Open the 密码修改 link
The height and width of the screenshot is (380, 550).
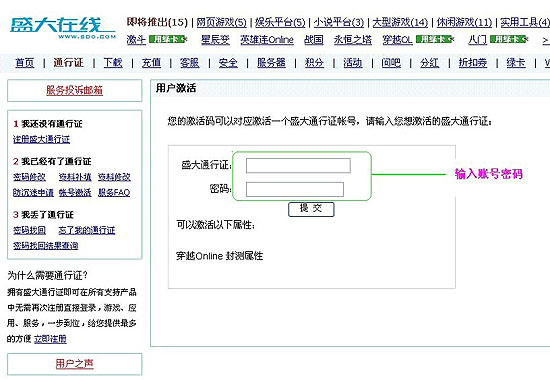pos(29,177)
